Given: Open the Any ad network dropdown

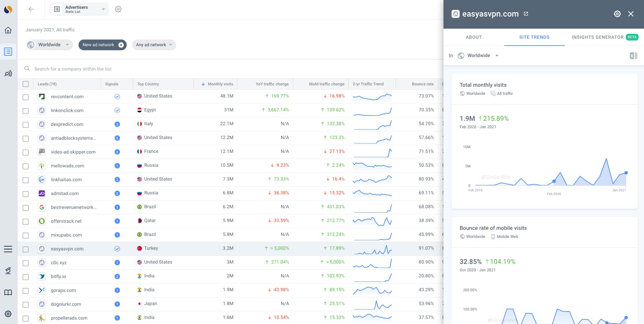Looking at the screenshot, I should pos(154,45).
